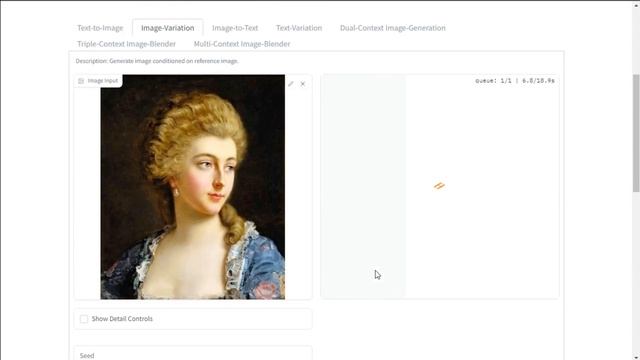Viewport: 640px width, 360px height.
Task: Click the queue status text
Action: pyautogui.click(x=515, y=81)
